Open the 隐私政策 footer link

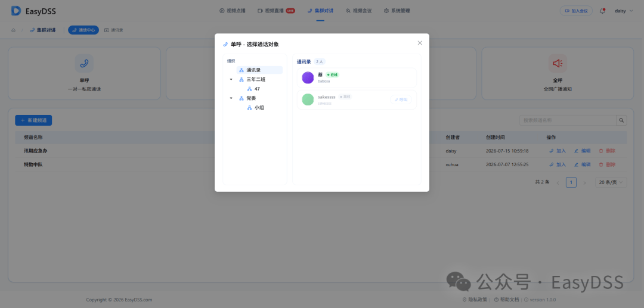pyautogui.click(x=475, y=300)
